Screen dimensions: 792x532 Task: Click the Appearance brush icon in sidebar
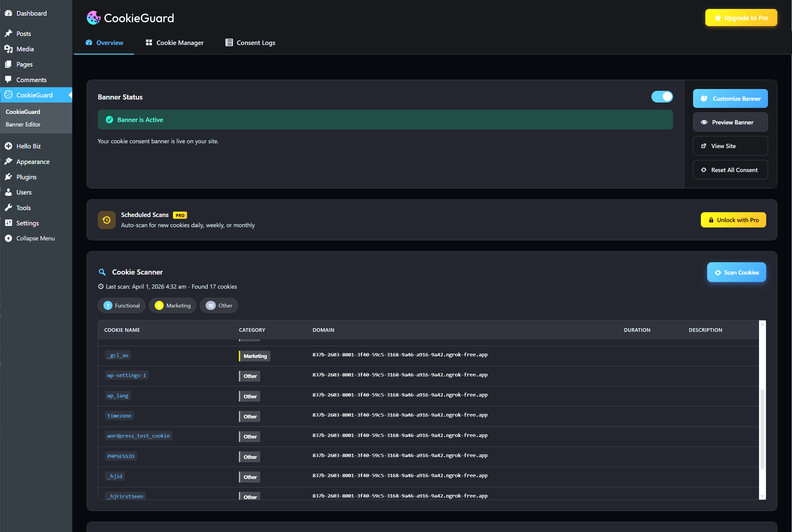(x=8, y=162)
